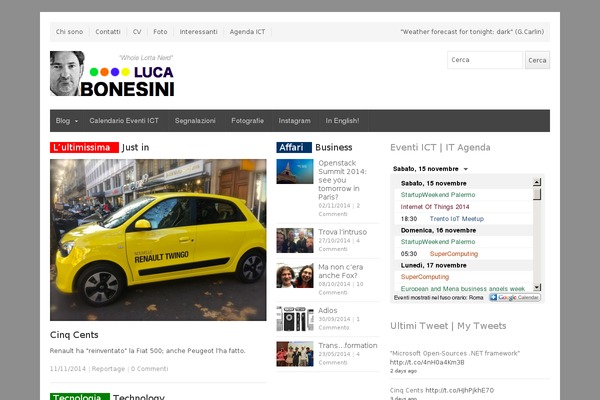
Task: Click the calendar scrollbar thumb
Action: pyautogui.click(x=537, y=194)
